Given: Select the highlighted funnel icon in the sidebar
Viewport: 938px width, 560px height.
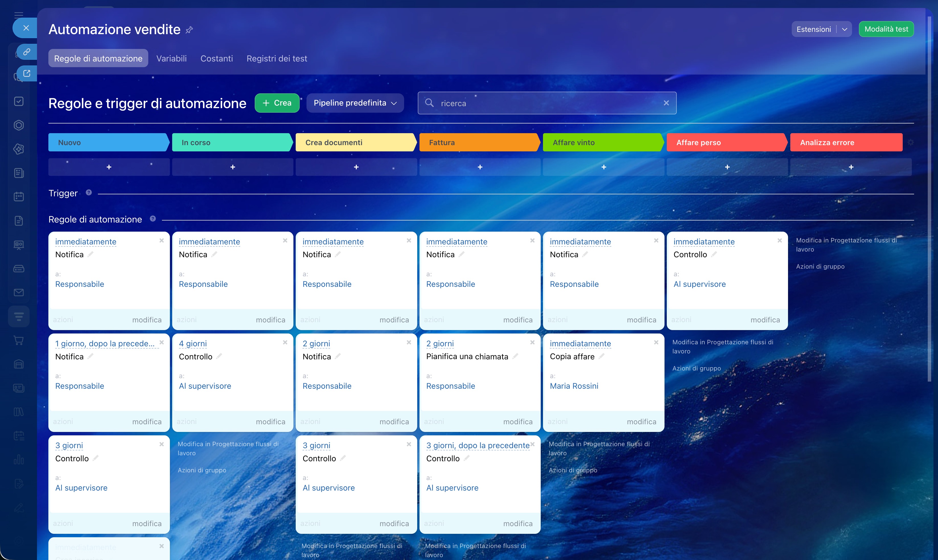Looking at the screenshot, I should [x=18, y=316].
